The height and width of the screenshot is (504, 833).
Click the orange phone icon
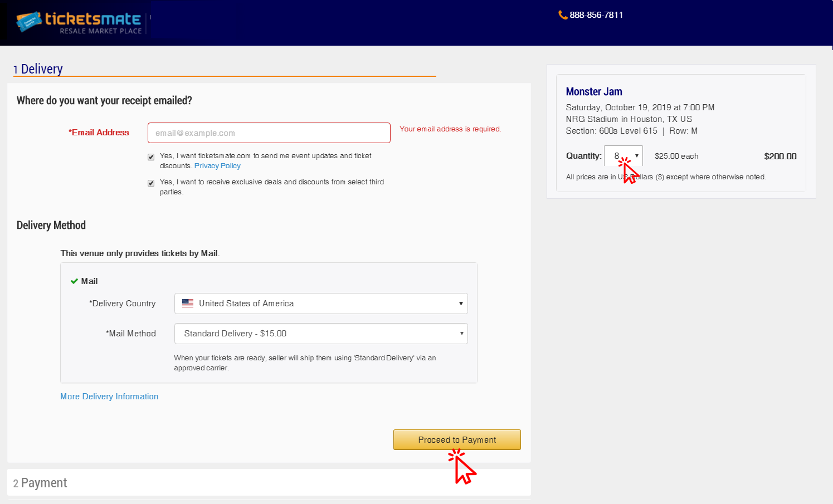click(563, 15)
